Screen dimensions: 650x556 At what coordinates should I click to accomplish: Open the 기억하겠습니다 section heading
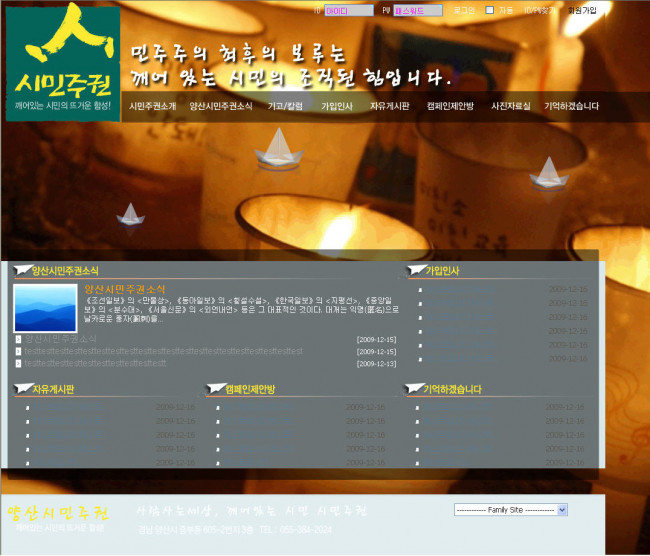click(452, 389)
